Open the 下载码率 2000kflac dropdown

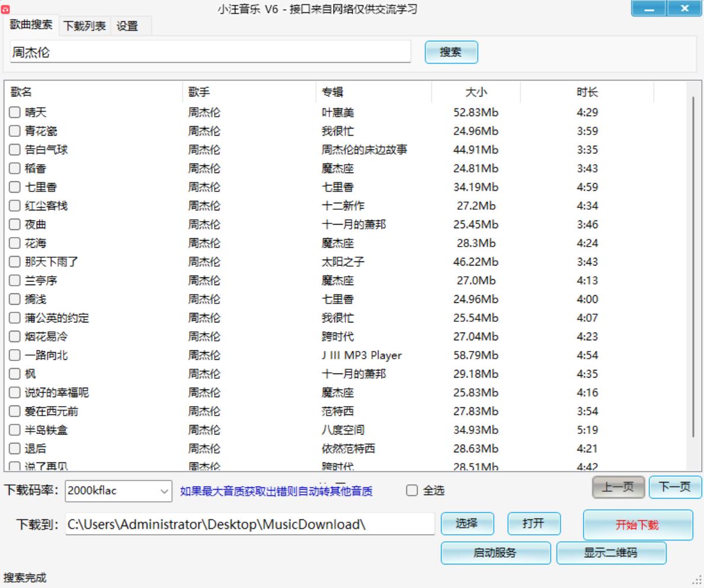[119, 491]
